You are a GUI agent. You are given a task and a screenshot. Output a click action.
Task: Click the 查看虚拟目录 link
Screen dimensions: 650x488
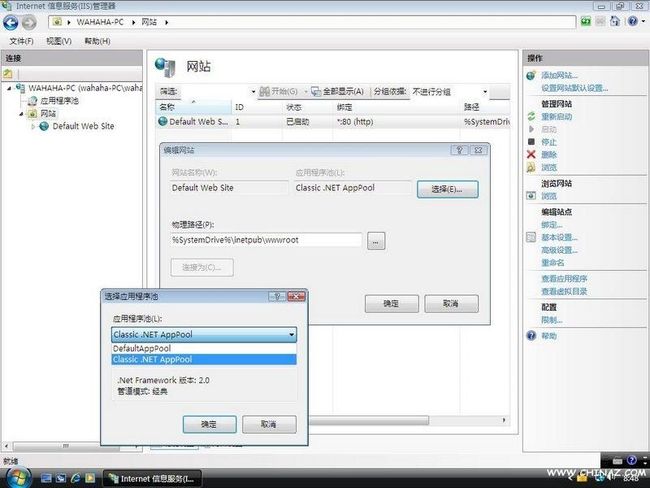(x=564, y=291)
